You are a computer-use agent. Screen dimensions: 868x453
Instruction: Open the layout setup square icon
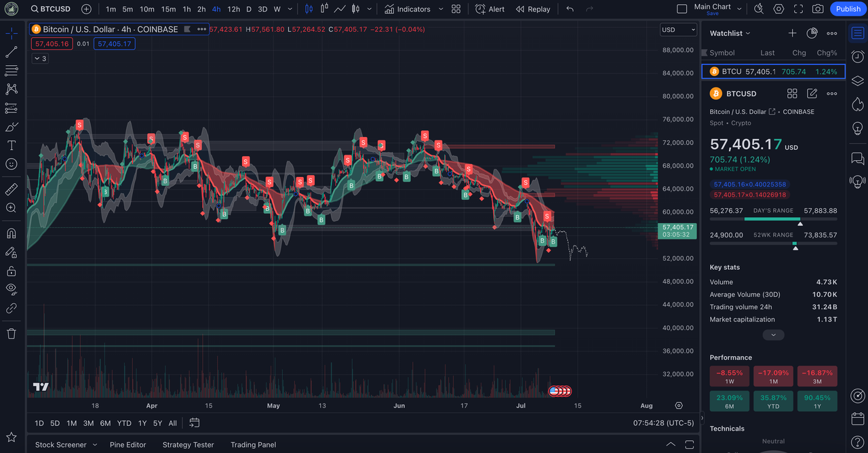[682, 9]
